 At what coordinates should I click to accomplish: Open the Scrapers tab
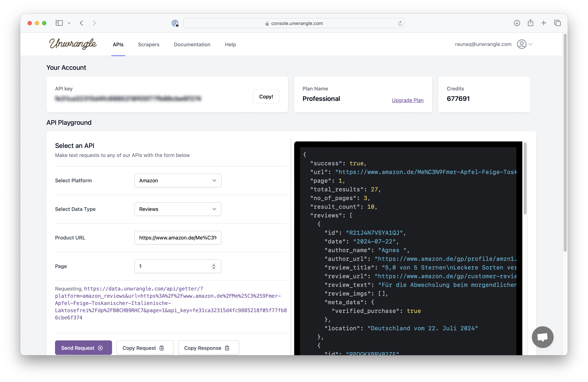click(148, 44)
